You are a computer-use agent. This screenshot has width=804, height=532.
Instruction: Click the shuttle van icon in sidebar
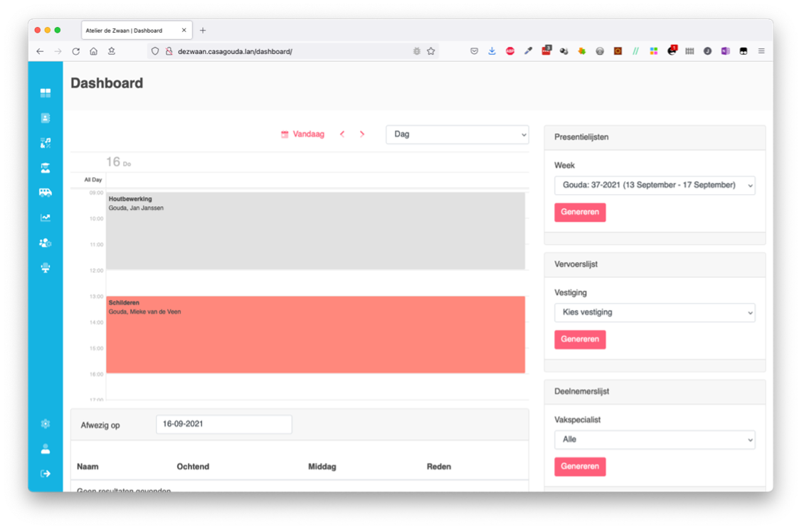point(46,193)
